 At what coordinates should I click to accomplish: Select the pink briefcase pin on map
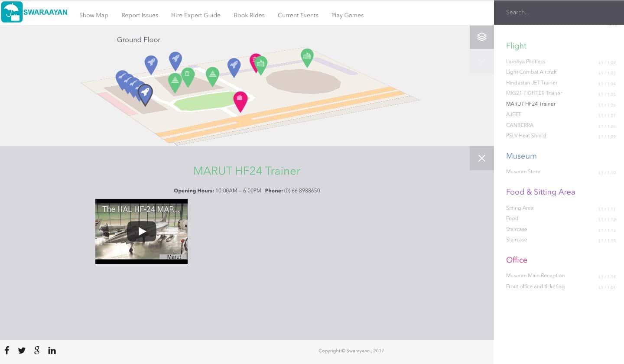tap(240, 102)
